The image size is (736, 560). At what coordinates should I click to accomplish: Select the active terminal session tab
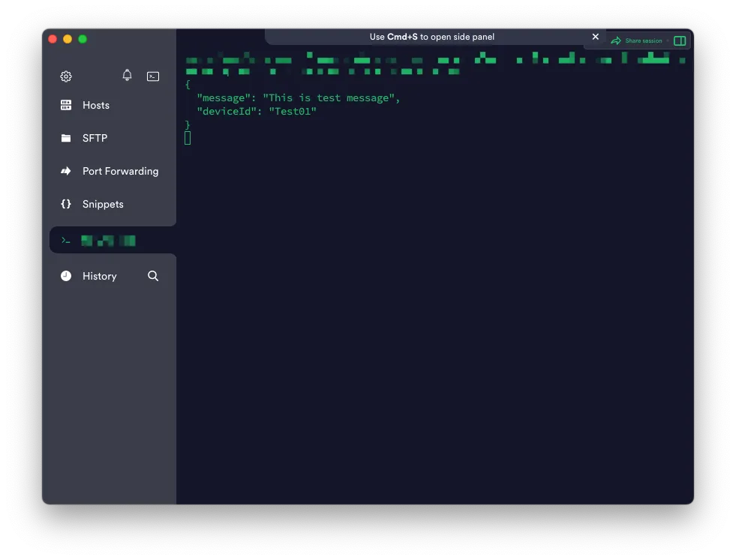109,241
